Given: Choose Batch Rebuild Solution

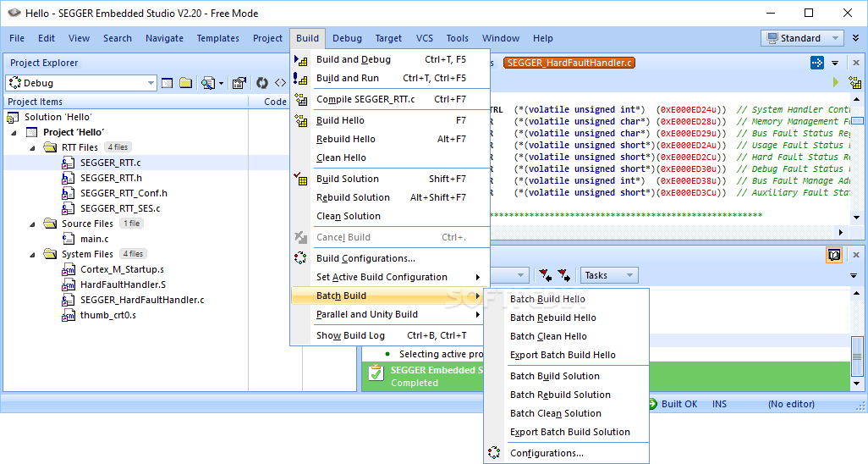Looking at the screenshot, I should point(566,395).
